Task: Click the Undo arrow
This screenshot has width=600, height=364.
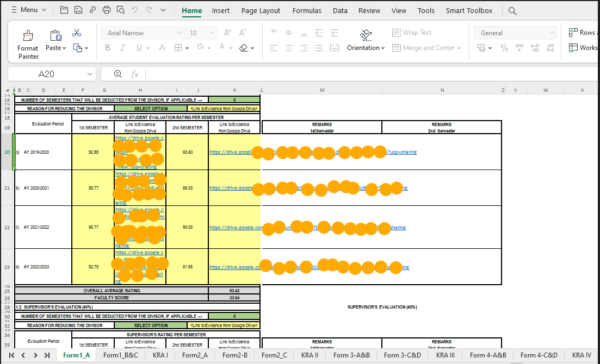Action: pyautogui.click(x=135, y=10)
